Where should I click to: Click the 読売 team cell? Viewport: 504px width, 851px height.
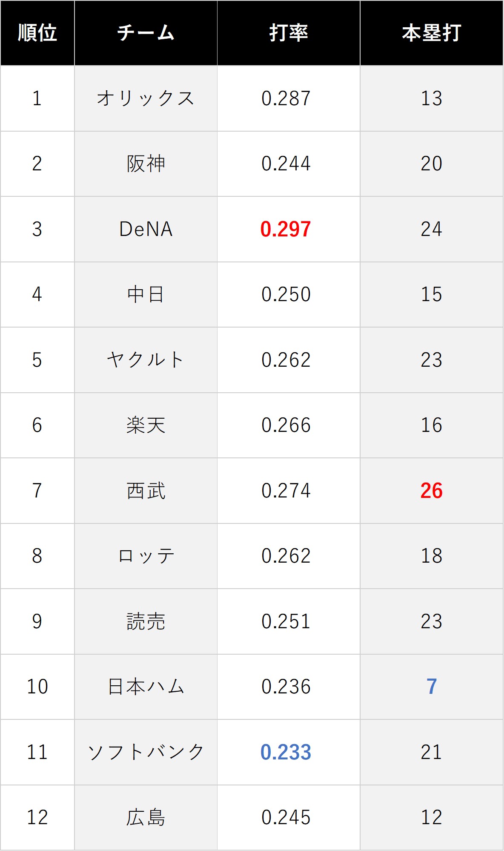146,621
